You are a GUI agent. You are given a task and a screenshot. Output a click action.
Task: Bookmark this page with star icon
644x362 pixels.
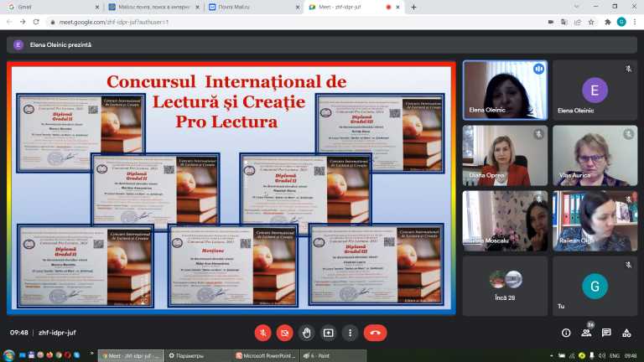pyautogui.click(x=591, y=22)
